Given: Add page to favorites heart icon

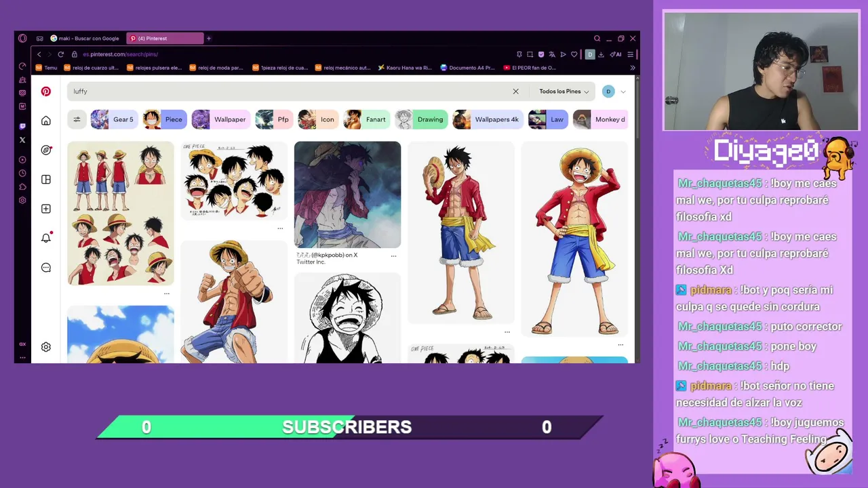Looking at the screenshot, I should (574, 54).
